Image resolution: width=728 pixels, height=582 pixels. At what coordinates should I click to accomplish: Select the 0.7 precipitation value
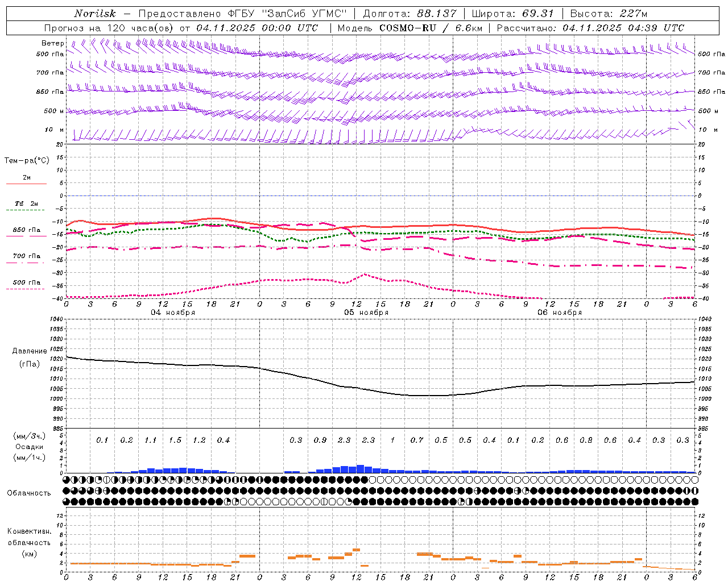coord(417,440)
